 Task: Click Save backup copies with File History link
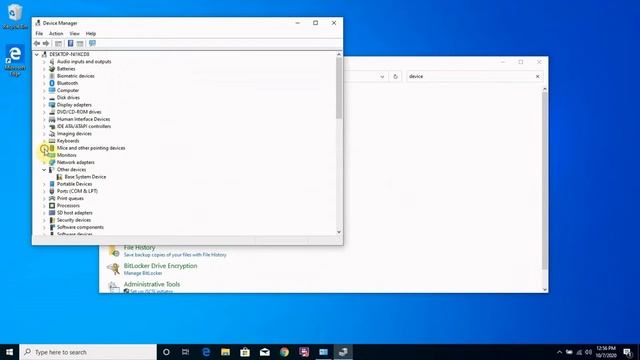175,255
